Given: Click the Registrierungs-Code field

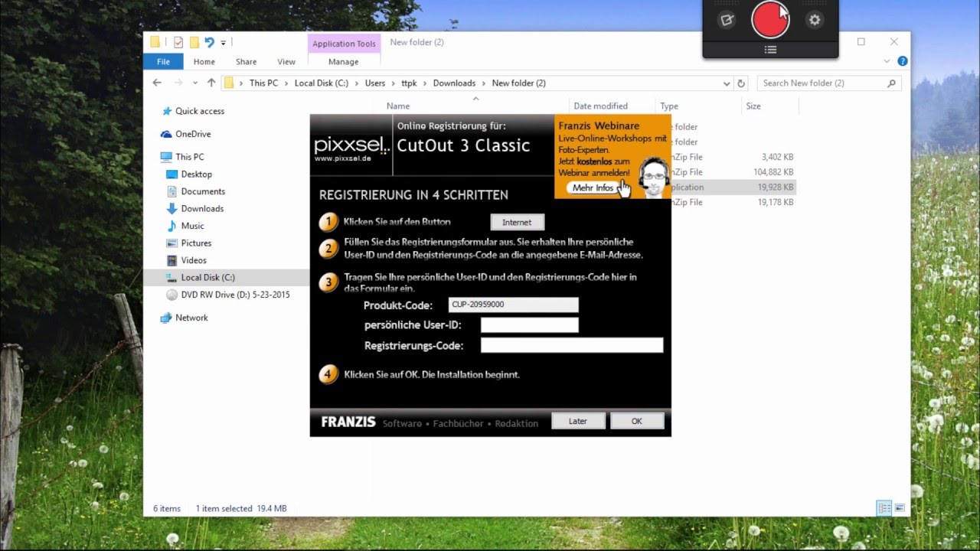Looking at the screenshot, I should tap(571, 345).
